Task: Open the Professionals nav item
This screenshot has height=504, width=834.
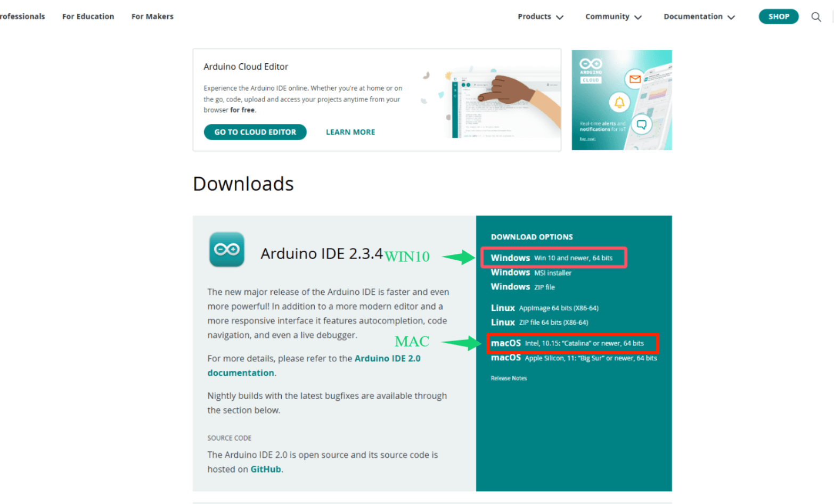Action: pyautogui.click(x=22, y=17)
